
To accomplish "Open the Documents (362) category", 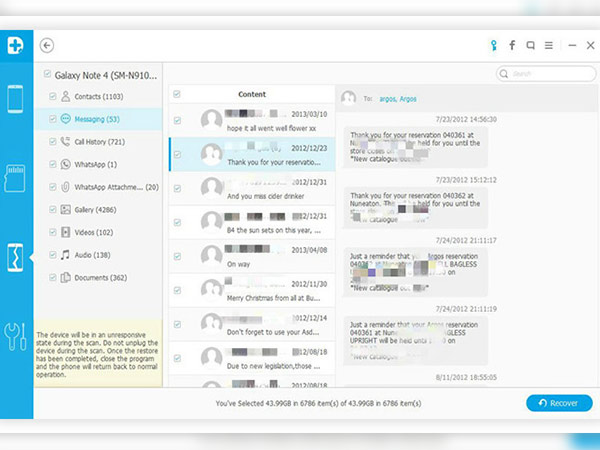I will [x=98, y=278].
